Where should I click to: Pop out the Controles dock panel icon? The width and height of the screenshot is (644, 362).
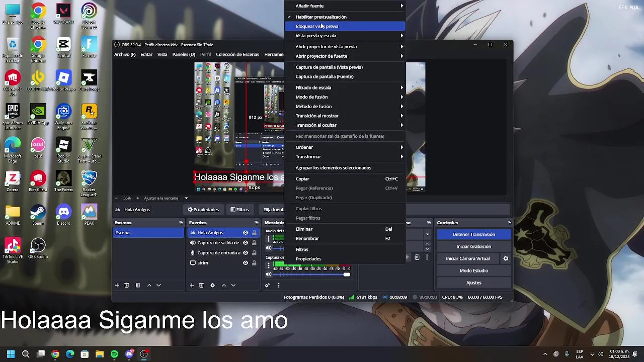coord(509,223)
